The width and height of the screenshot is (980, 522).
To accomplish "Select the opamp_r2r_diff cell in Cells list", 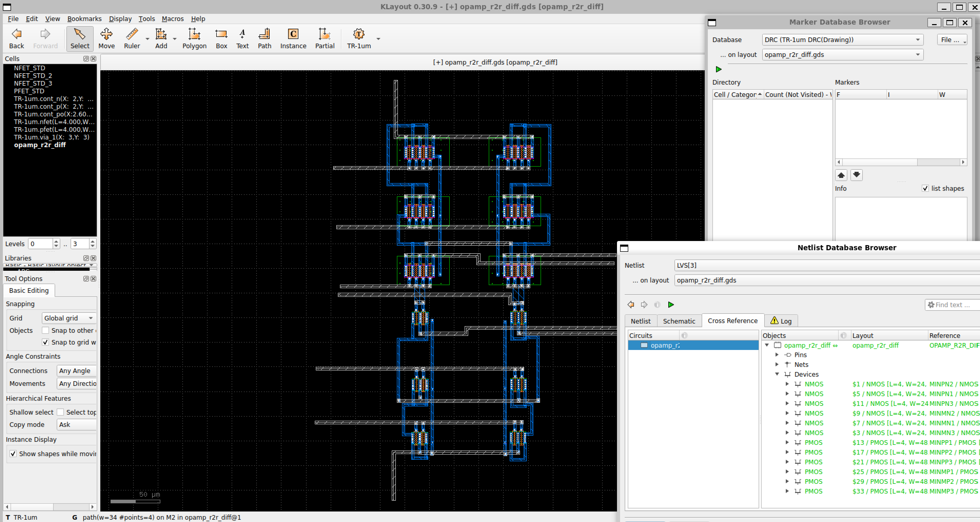I will pos(40,145).
